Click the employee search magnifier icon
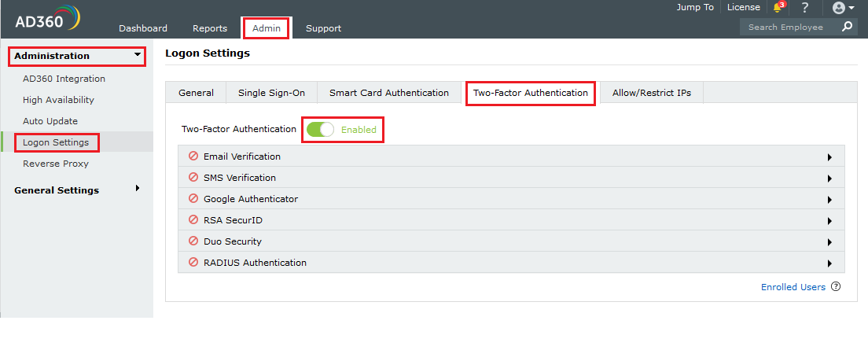 point(847,27)
